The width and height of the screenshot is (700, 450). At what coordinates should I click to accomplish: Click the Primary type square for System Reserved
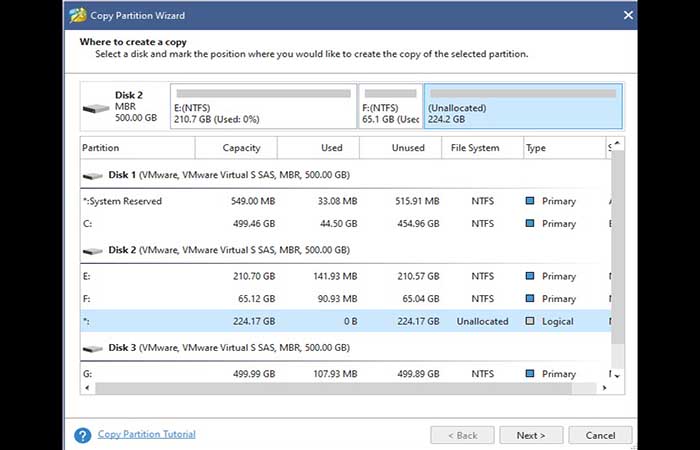(x=530, y=201)
